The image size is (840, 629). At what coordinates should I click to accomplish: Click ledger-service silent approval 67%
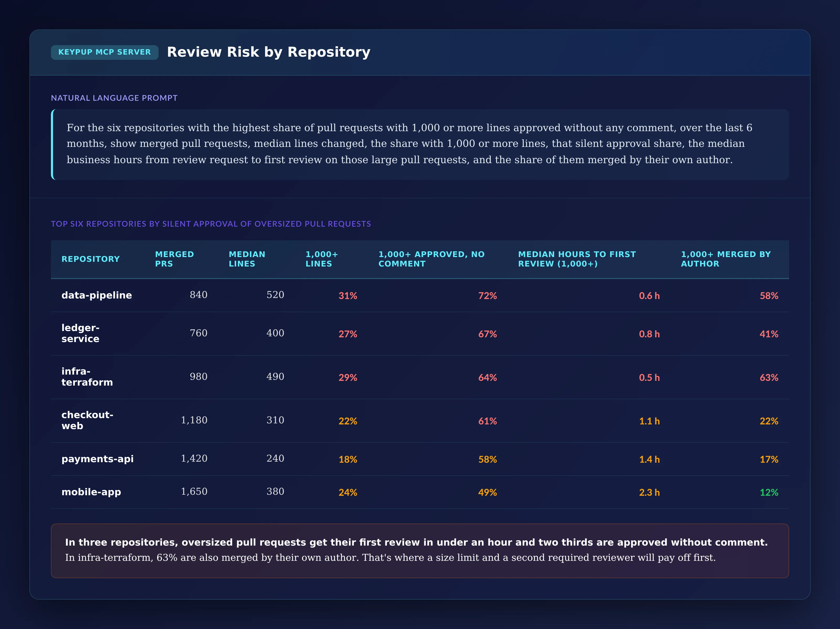[488, 334]
